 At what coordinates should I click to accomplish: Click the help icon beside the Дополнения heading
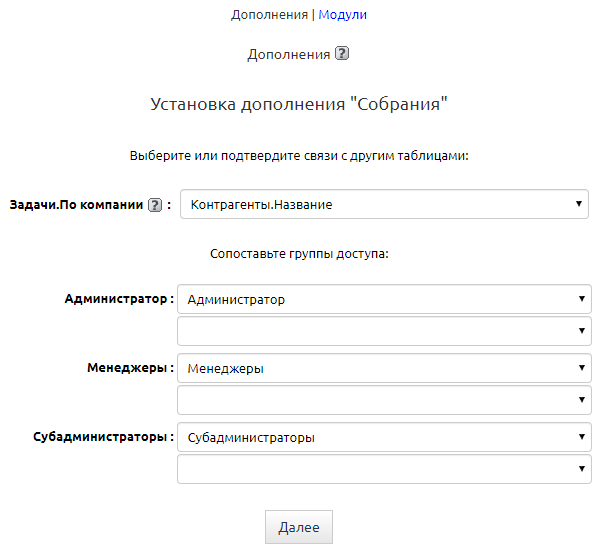coord(342,55)
